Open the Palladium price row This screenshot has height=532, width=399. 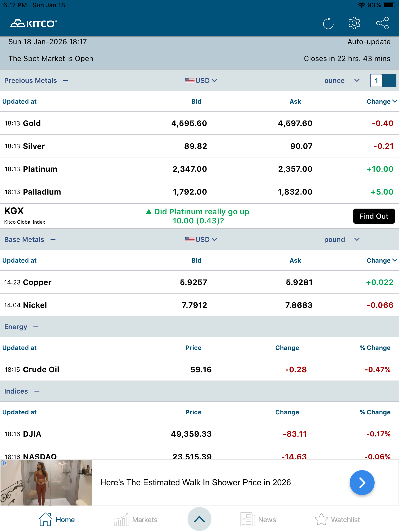click(199, 192)
